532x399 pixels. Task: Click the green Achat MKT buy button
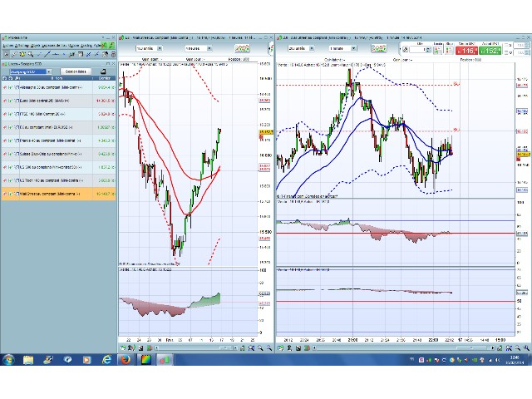(x=490, y=51)
